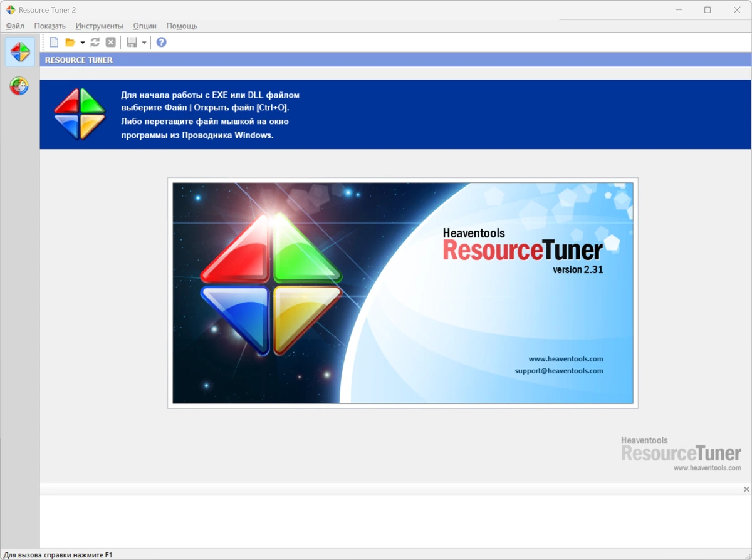Click the Close file X toolbar icon

111,42
